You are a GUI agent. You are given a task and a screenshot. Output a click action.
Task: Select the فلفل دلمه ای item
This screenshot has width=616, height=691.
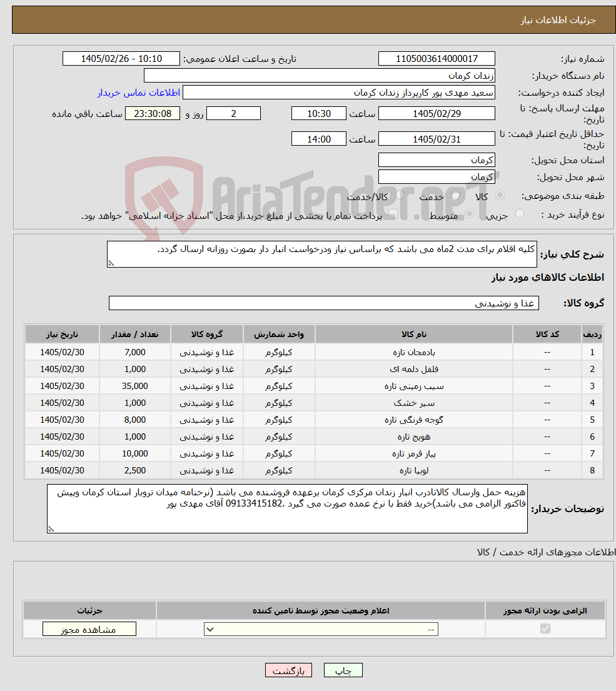coord(414,369)
